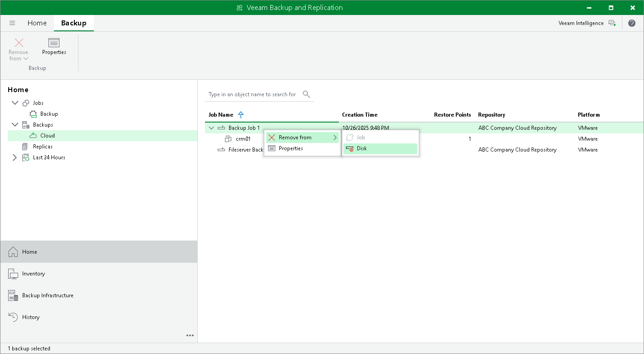Screen dimensions: 644x354
Task: Click the History clock icon
Action: point(13,317)
